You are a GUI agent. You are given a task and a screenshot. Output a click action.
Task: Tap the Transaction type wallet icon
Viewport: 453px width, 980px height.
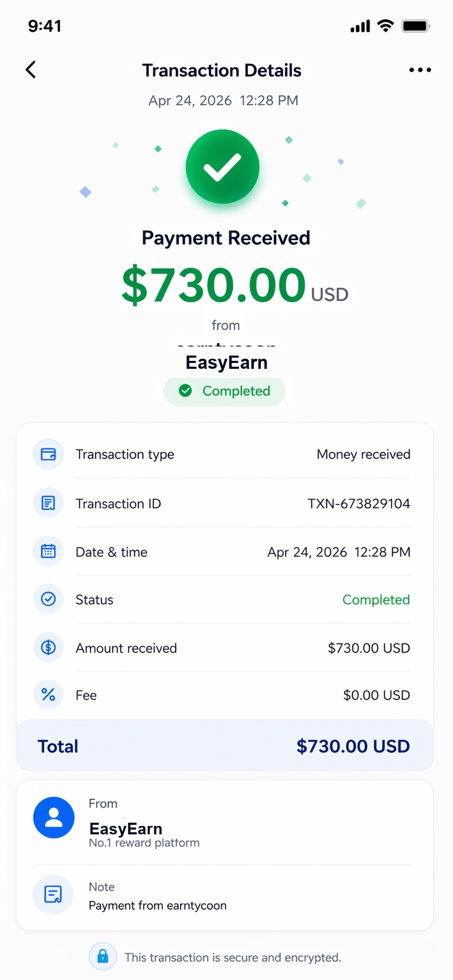(48, 454)
